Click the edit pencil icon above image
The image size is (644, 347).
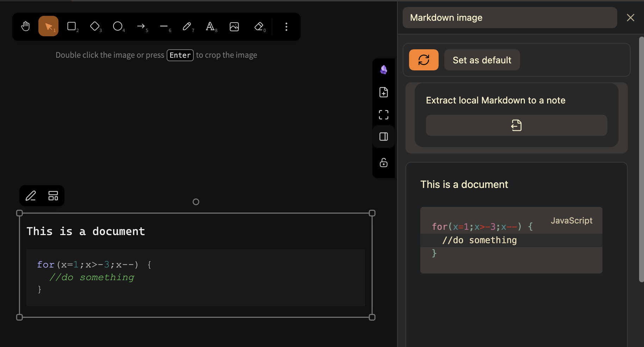pyautogui.click(x=31, y=196)
